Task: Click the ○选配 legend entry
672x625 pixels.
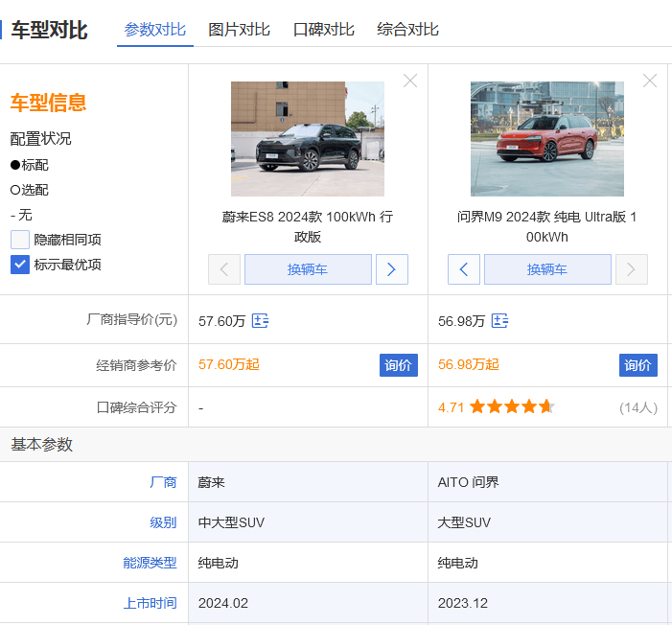Action: 30,190
